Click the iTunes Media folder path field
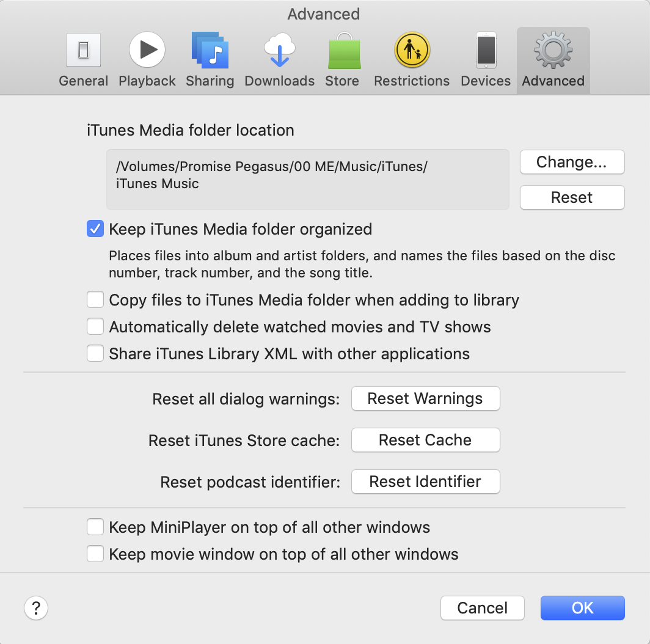Screen dimensions: 650x644 point(308,180)
